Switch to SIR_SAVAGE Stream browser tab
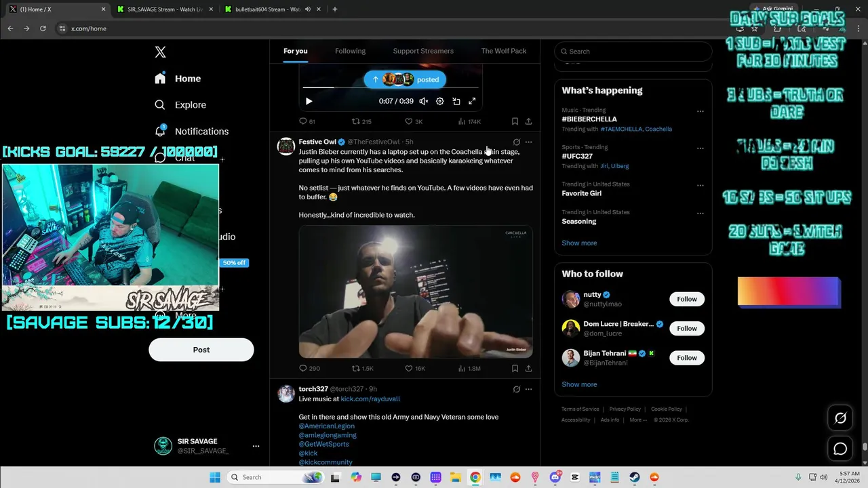Screen dimensions: 868x488 (165, 9)
